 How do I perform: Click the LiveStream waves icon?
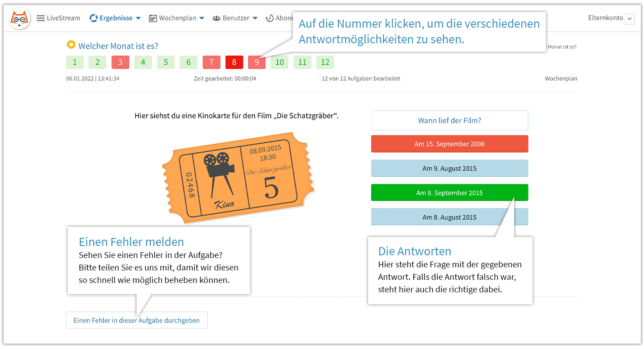coord(41,18)
